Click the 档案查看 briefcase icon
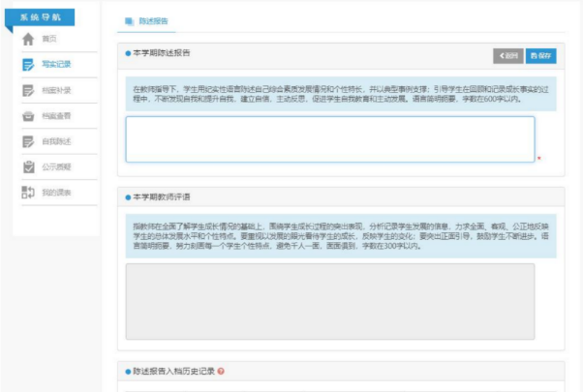Image resolution: width=583 pixels, height=392 pixels. pyautogui.click(x=28, y=116)
